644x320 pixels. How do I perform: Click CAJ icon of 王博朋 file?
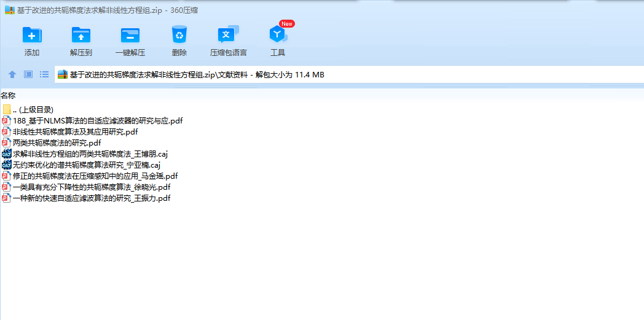point(7,154)
